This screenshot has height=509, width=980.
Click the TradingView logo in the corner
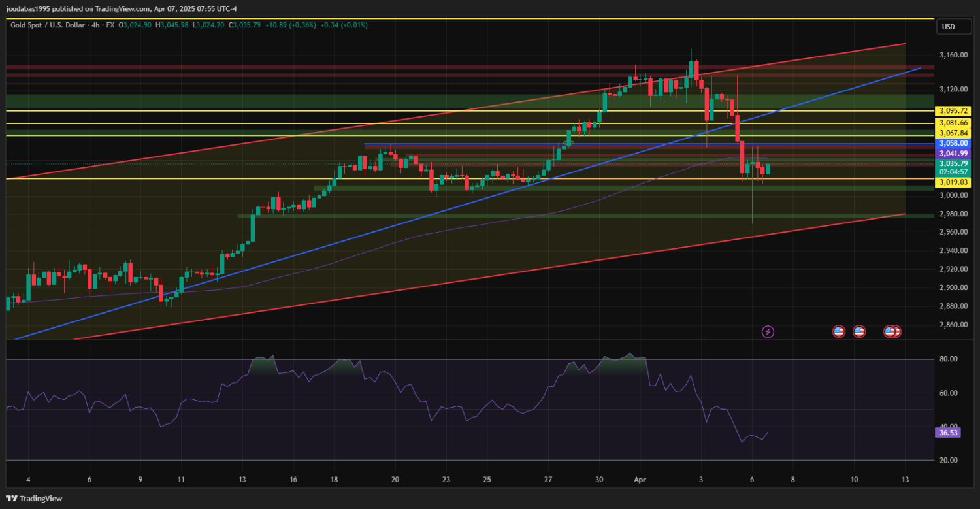pos(35,499)
